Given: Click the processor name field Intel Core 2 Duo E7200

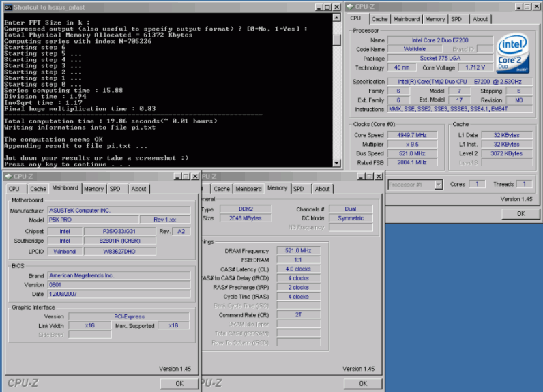Looking at the screenshot, I should (x=440, y=40).
